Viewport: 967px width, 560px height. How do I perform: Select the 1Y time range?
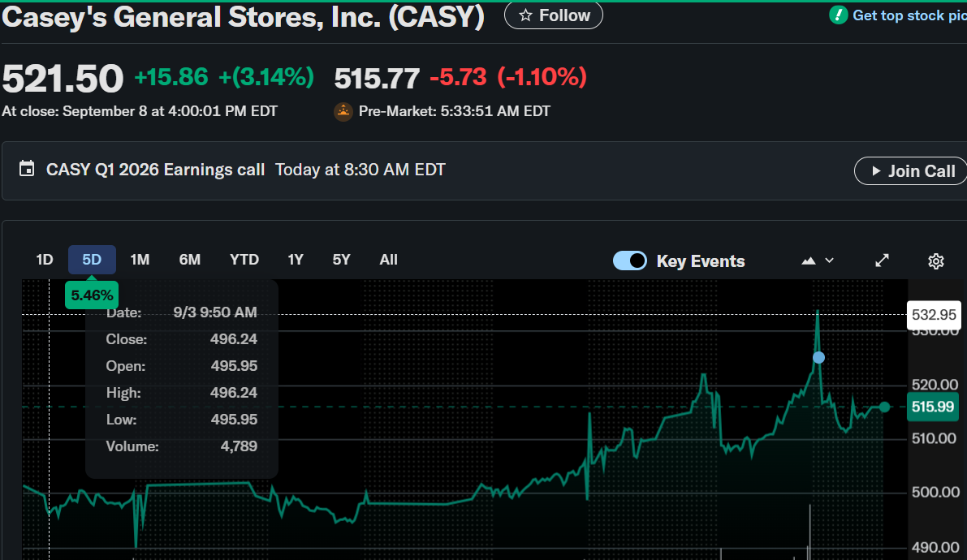pos(296,260)
